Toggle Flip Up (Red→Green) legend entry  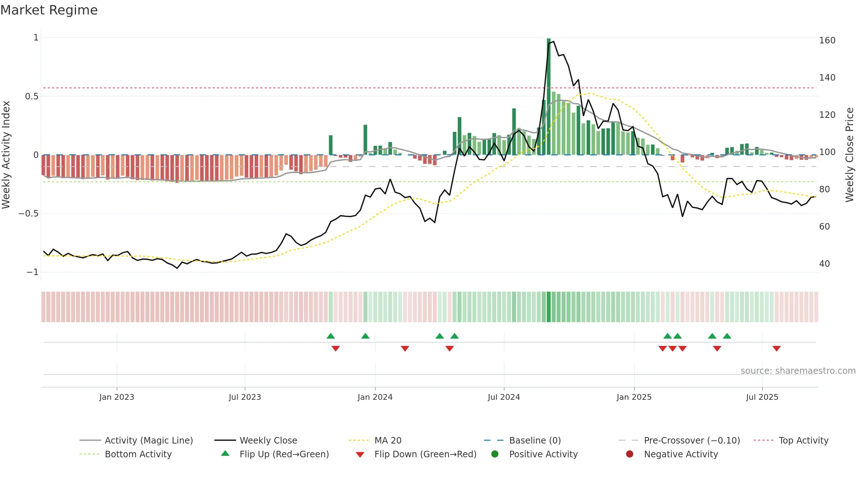pos(275,454)
